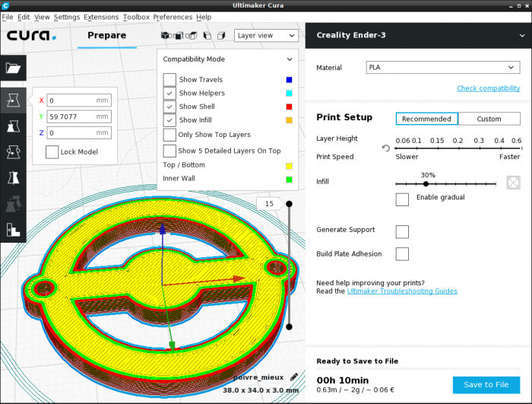Enable the Show Travels checkbox
The height and width of the screenshot is (404, 532).
tap(169, 80)
